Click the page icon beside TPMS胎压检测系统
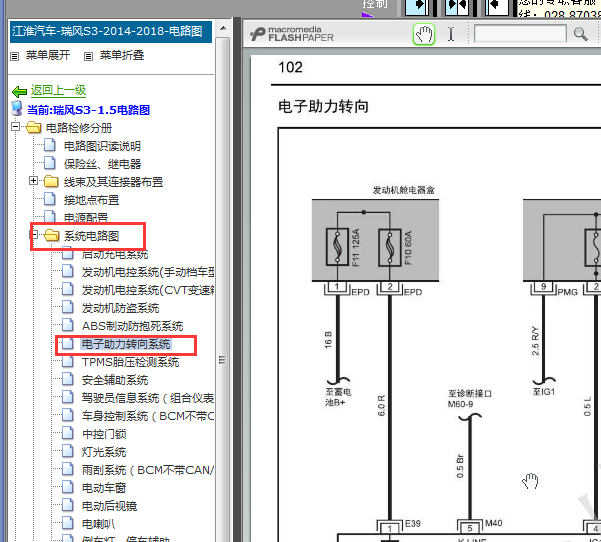601x542 pixels. 68,361
